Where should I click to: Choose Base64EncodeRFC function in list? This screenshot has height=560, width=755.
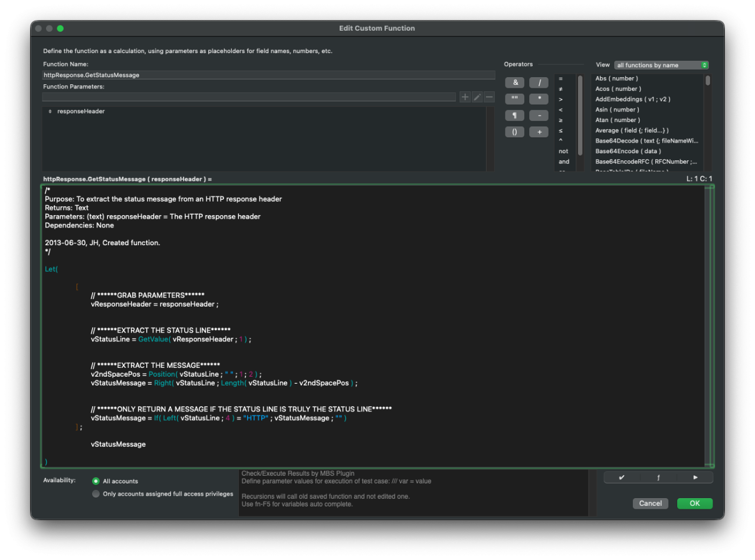coord(648,162)
